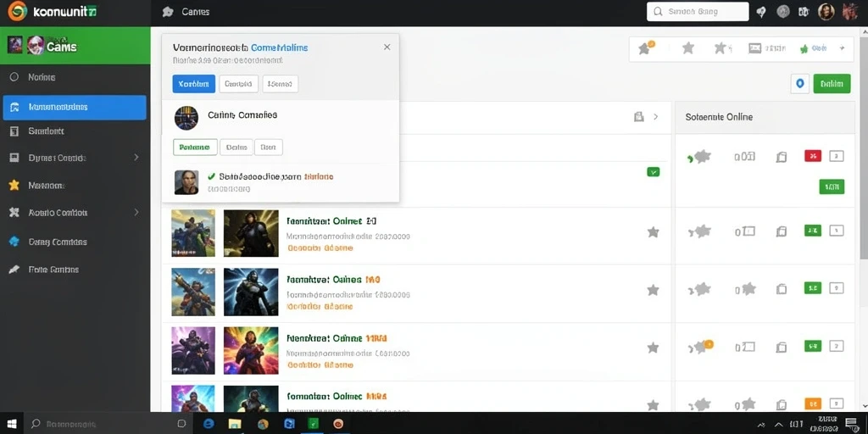
Task: Click the Cariny Comalies round avatar in popup
Action: (186, 117)
